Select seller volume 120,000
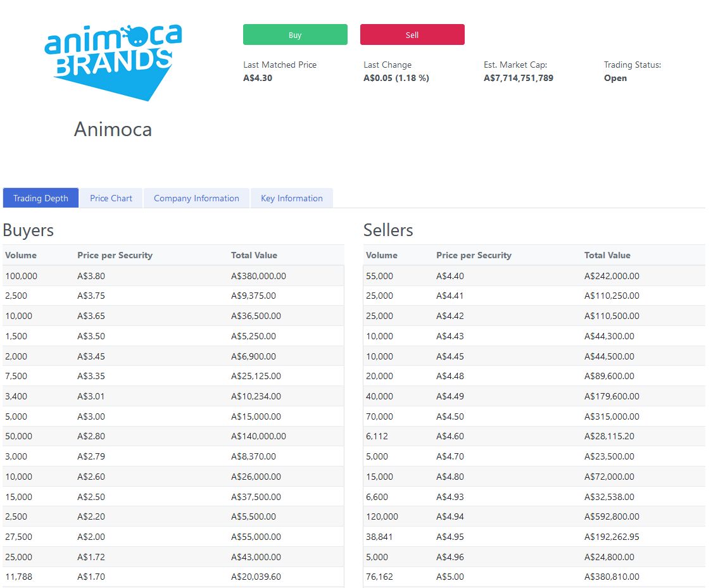The width and height of the screenshot is (711, 588). click(x=382, y=517)
